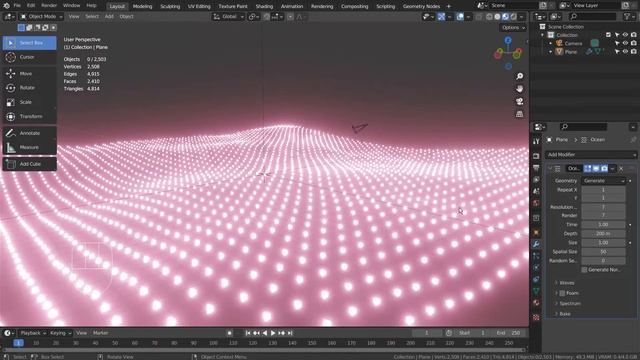Enable the Foam checkbox

(x=562, y=293)
